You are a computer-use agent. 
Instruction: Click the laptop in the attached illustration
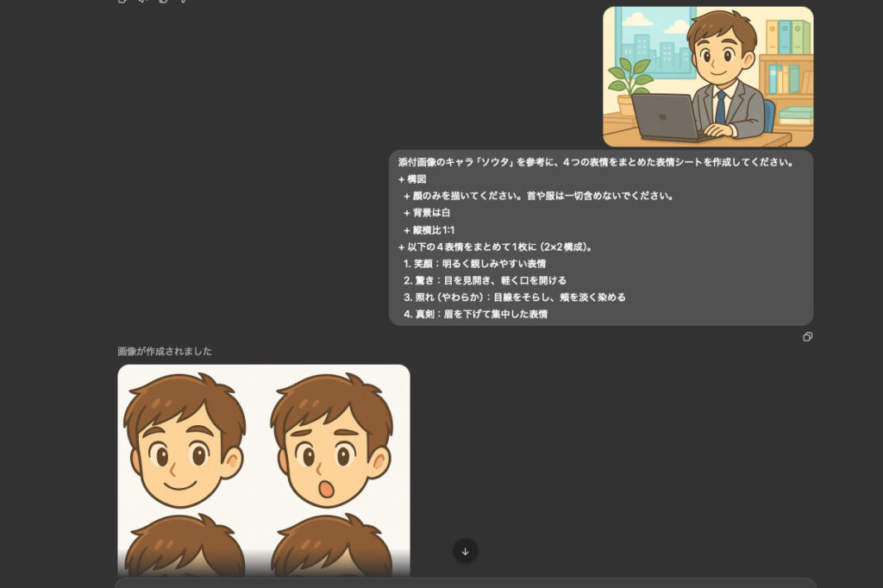666,116
